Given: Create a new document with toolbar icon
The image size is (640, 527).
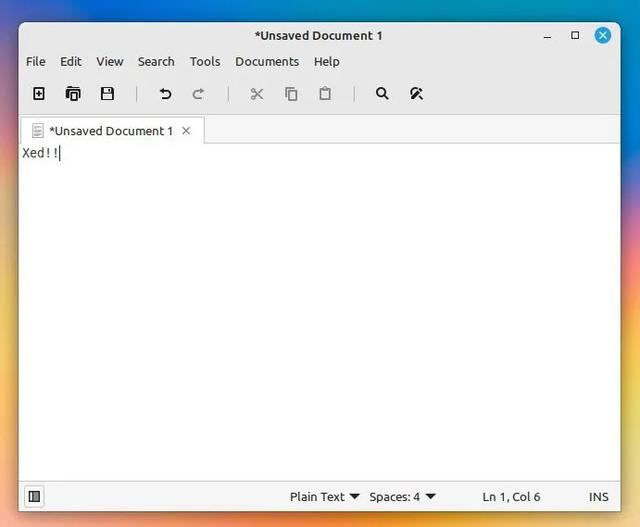Looking at the screenshot, I should click(39, 94).
